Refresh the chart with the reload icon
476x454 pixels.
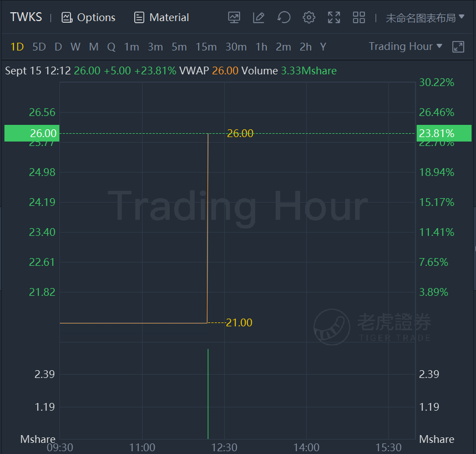click(x=284, y=17)
